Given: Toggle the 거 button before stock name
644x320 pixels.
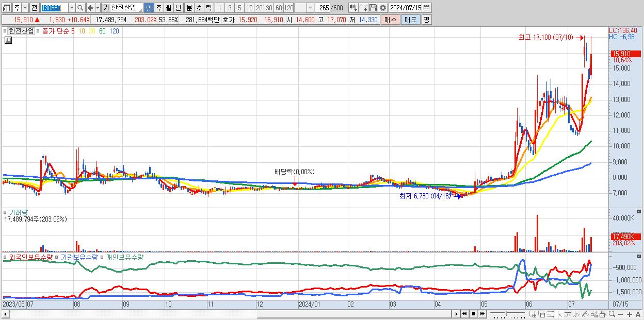Looking at the screenshot, I should tap(106, 8).
